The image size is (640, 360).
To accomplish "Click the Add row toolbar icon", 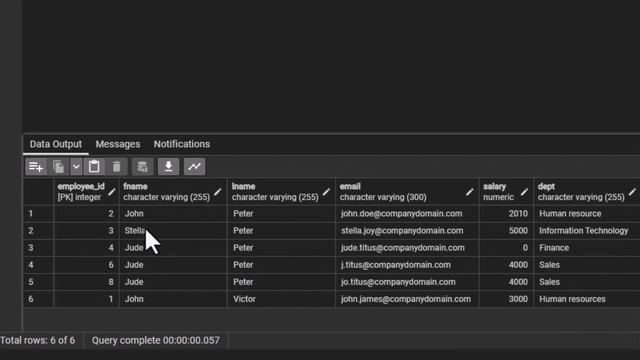I will coord(36,167).
